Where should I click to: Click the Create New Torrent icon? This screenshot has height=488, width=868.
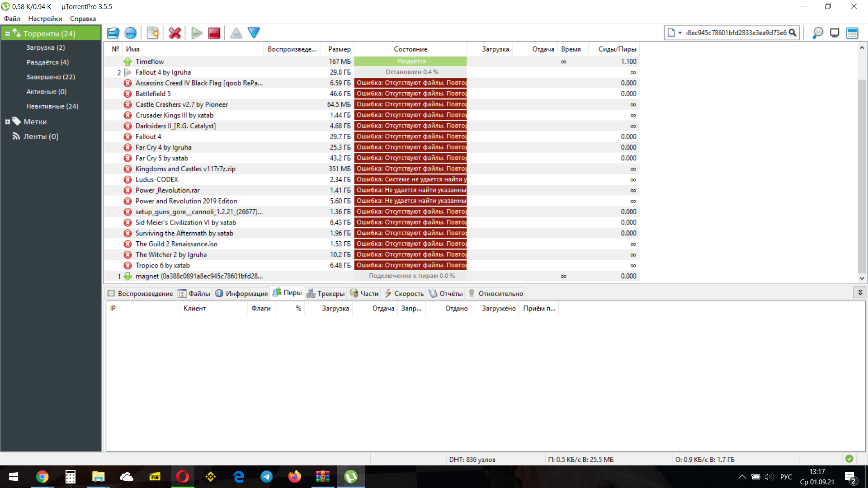pyautogui.click(x=153, y=33)
